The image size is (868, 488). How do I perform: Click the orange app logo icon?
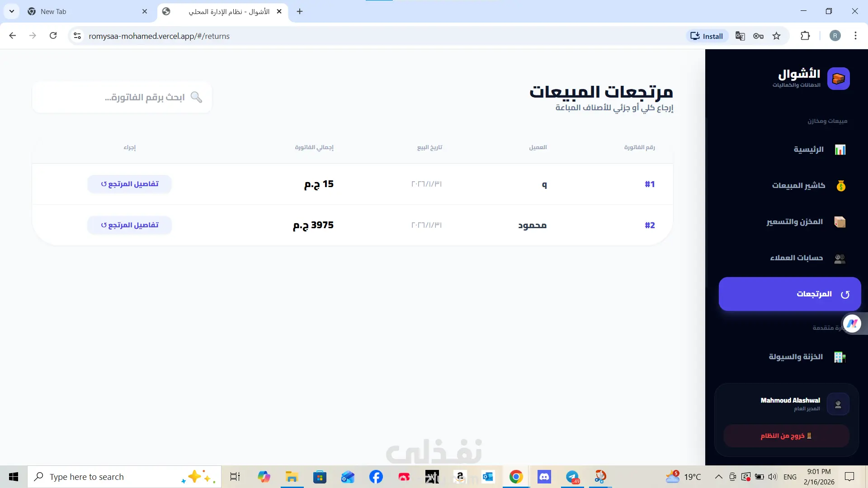pyautogui.click(x=838, y=79)
